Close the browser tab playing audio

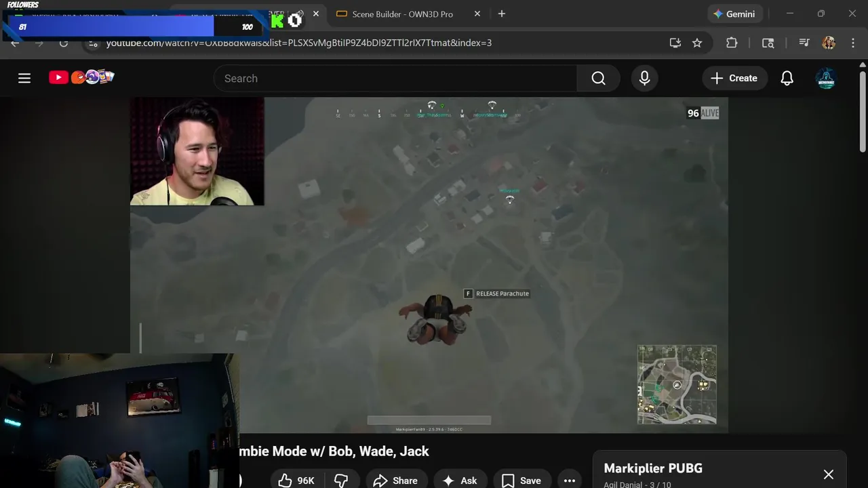(316, 14)
